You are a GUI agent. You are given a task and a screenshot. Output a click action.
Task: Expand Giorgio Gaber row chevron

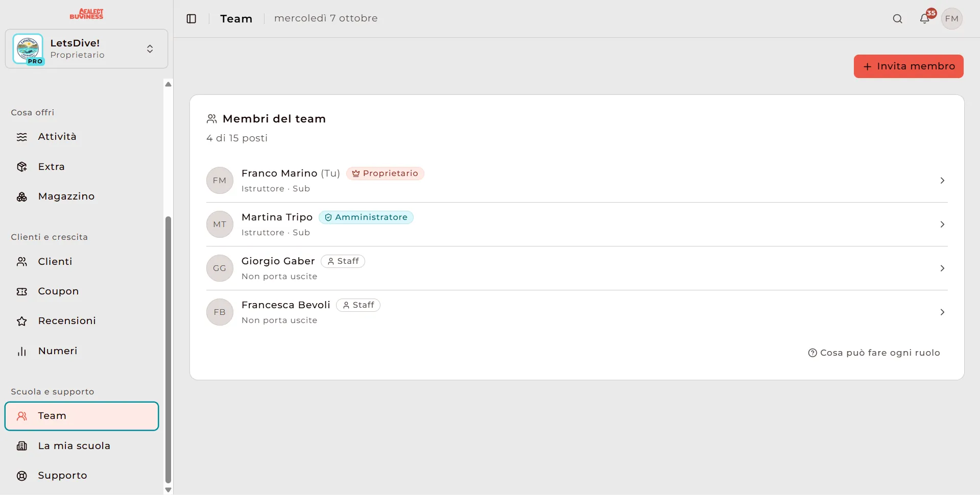tap(942, 268)
